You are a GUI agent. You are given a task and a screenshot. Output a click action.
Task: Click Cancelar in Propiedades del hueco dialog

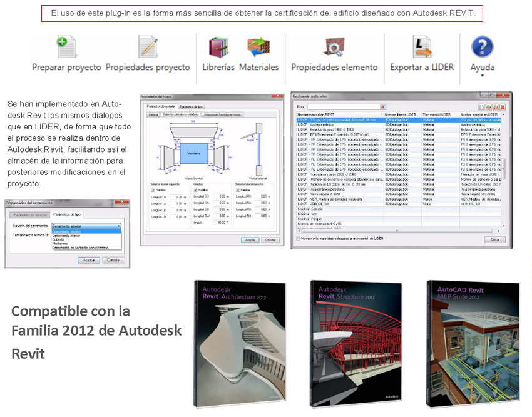coord(270,240)
